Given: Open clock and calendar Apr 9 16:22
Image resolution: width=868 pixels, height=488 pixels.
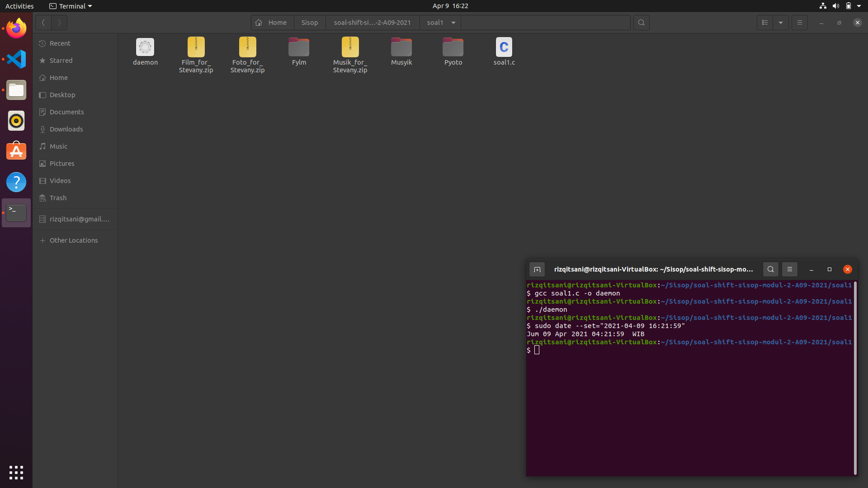Looking at the screenshot, I should click(450, 6).
